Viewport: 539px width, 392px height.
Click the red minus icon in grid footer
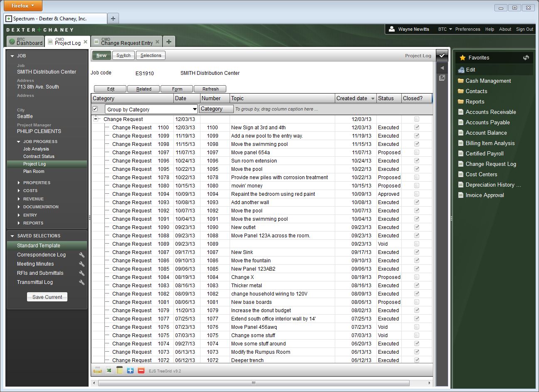pos(141,370)
